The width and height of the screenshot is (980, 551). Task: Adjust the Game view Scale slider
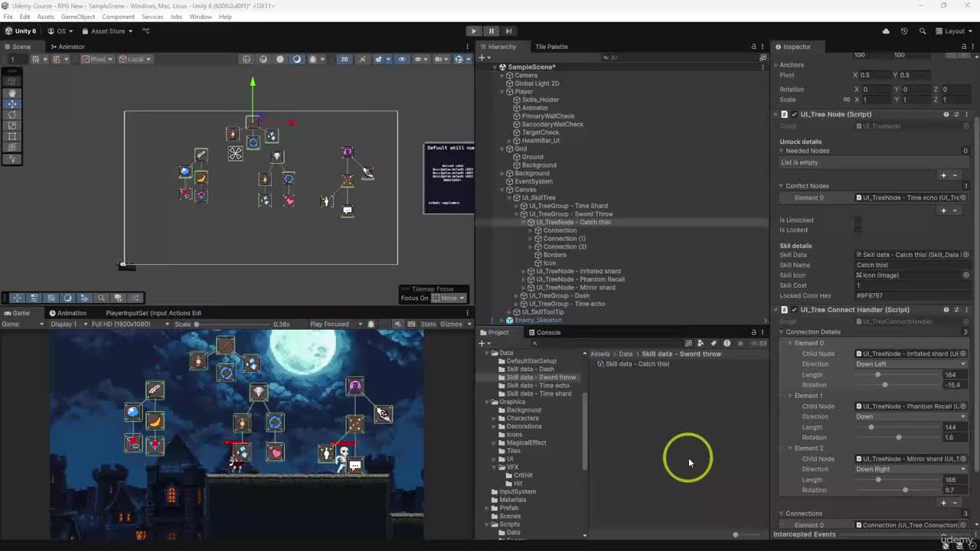[234, 324]
